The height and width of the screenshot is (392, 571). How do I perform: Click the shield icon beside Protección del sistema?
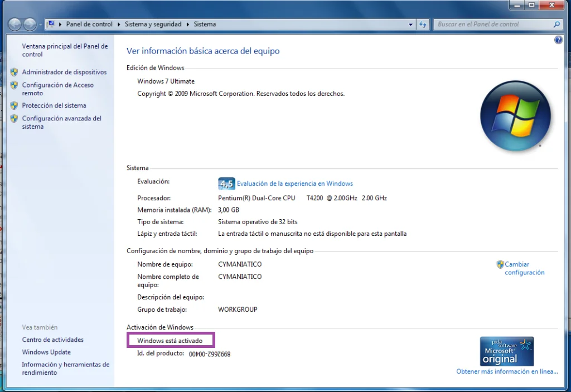pyautogui.click(x=14, y=105)
